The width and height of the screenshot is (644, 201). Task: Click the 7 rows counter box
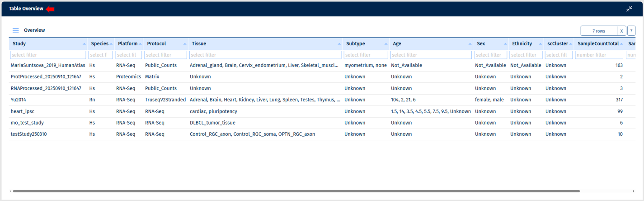(598, 31)
